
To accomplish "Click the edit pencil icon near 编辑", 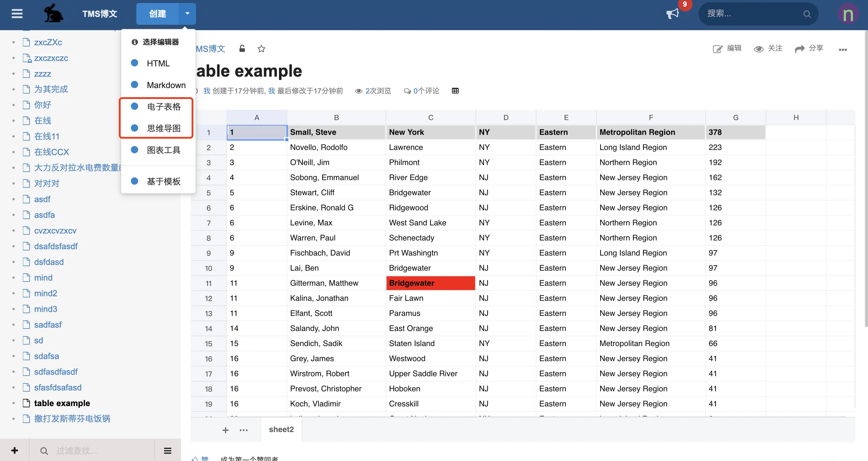I will pyautogui.click(x=718, y=49).
